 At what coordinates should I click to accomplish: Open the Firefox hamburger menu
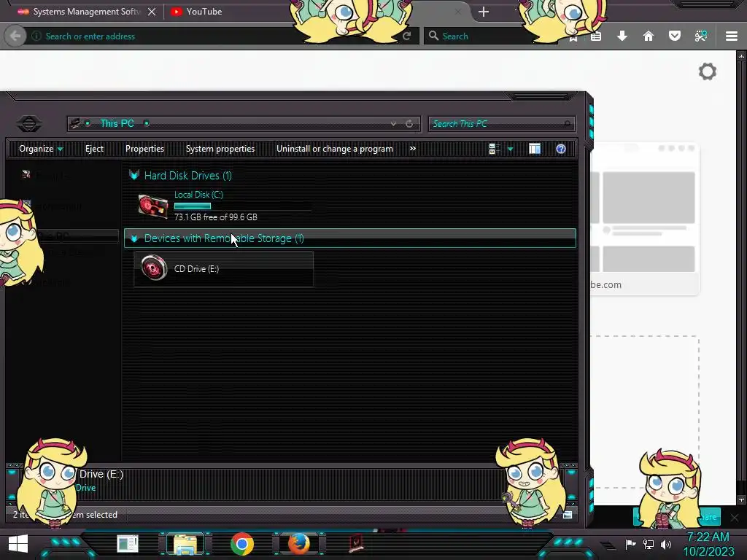click(x=732, y=36)
